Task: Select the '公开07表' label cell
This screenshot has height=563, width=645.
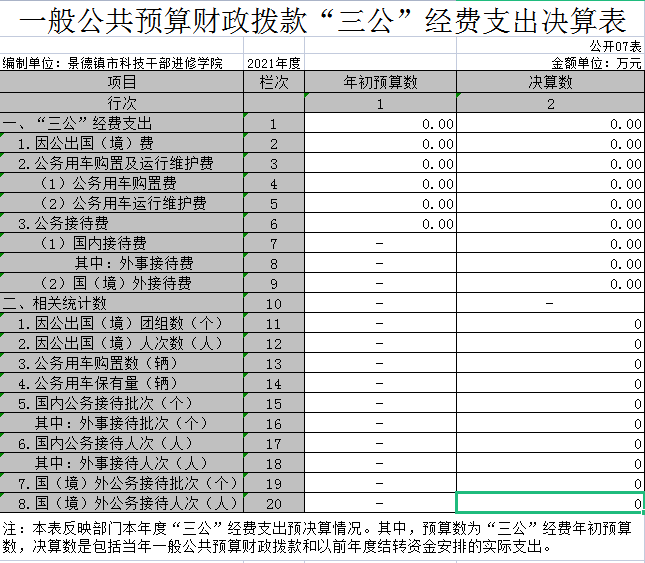Action: click(x=615, y=47)
